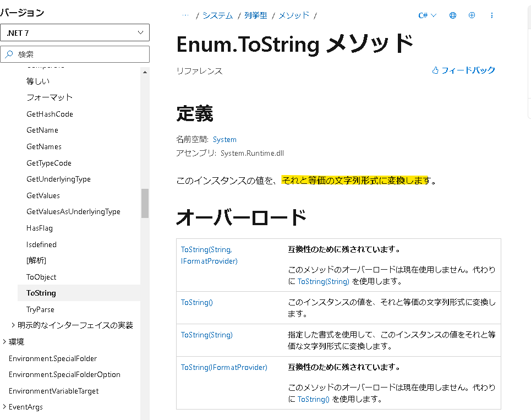Open ToString(IFormatProvider) overload link
531x420 pixels.
coord(224,367)
